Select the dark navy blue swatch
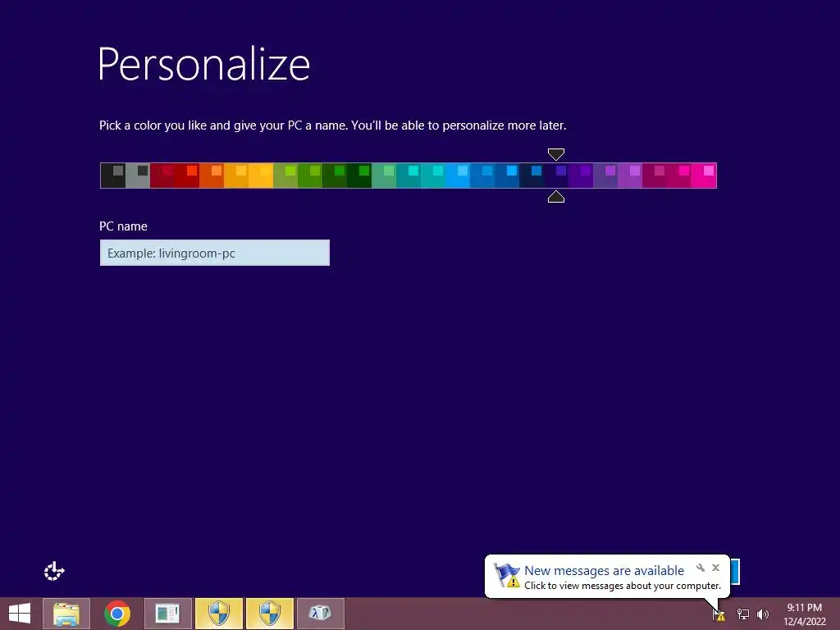 tap(532, 176)
